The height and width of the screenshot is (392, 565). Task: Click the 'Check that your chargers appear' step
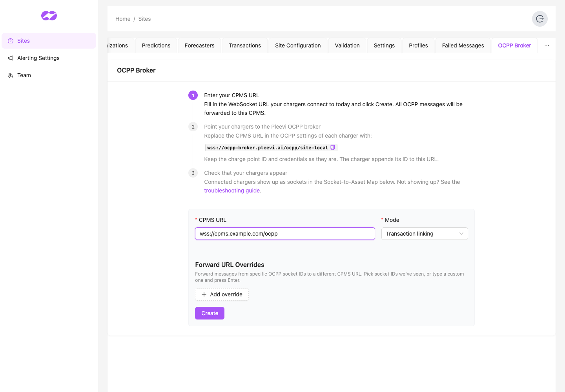point(246,173)
